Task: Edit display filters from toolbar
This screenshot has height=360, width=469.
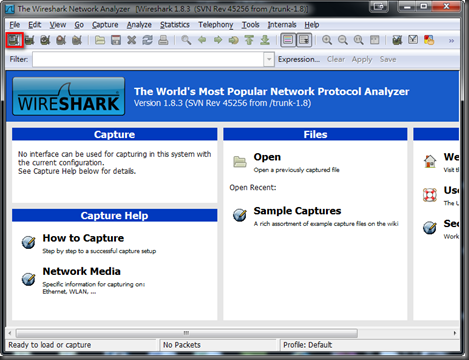Action: pyautogui.click(x=413, y=40)
